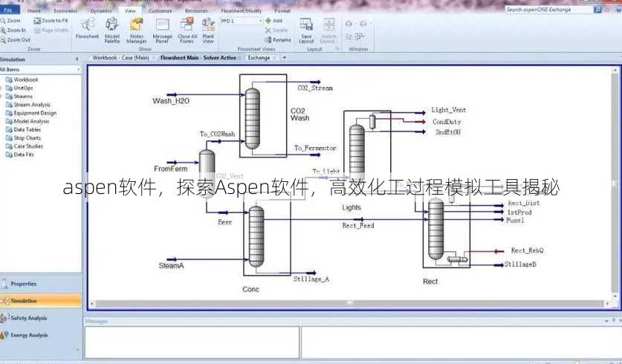Switch to the Flowsheet/Modify ribbon tab

[242, 10]
